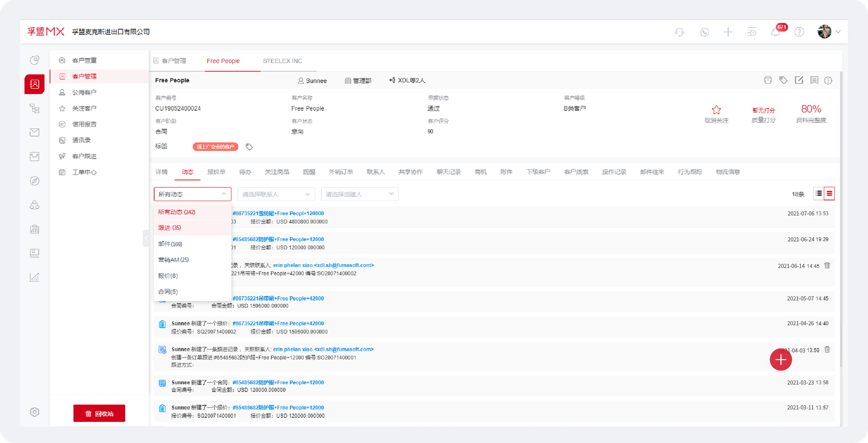Collapse the sidebar with the arrow handle
868x443 pixels.
[146, 238]
